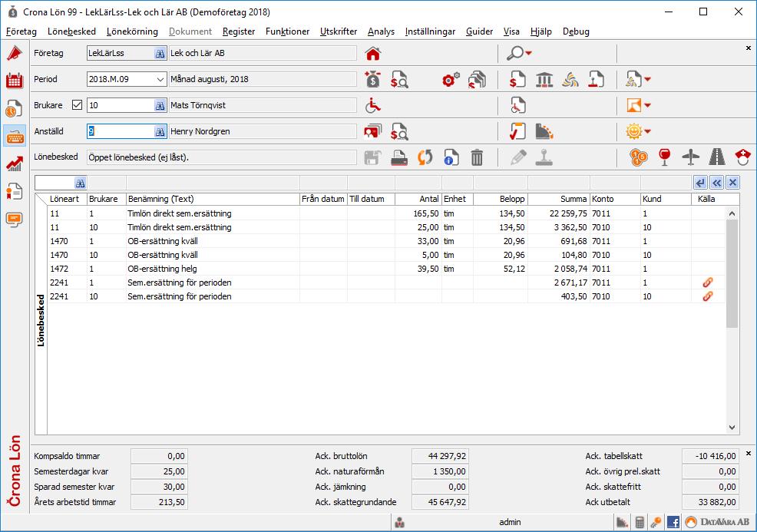Click the blue double-left-arrow button above grid
The image size is (757, 532).
click(717, 183)
